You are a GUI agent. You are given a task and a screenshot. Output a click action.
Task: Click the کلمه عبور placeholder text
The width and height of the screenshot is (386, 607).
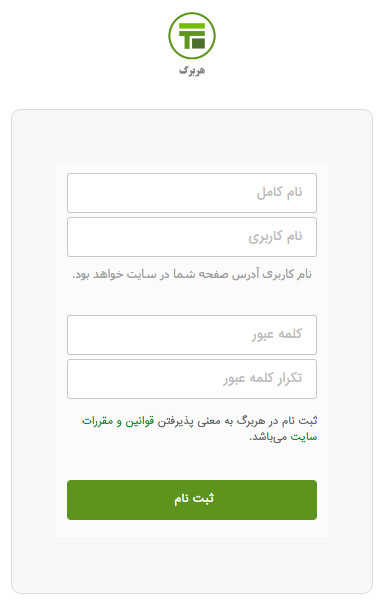point(277,334)
